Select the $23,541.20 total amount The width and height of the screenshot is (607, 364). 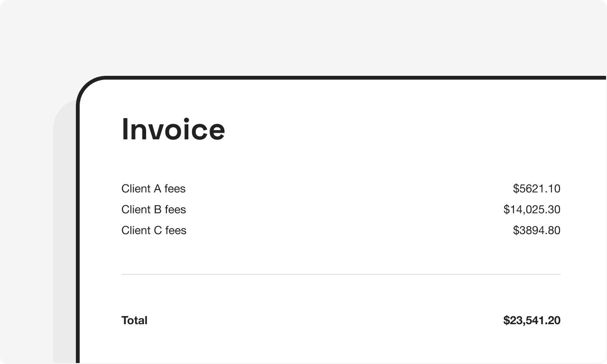pos(532,320)
